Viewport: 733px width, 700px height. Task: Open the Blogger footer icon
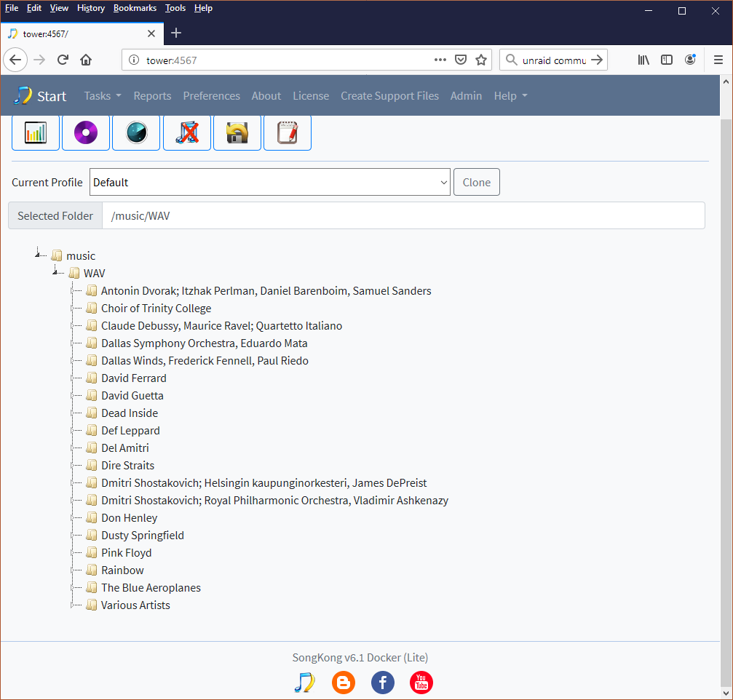[x=344, y=683]
